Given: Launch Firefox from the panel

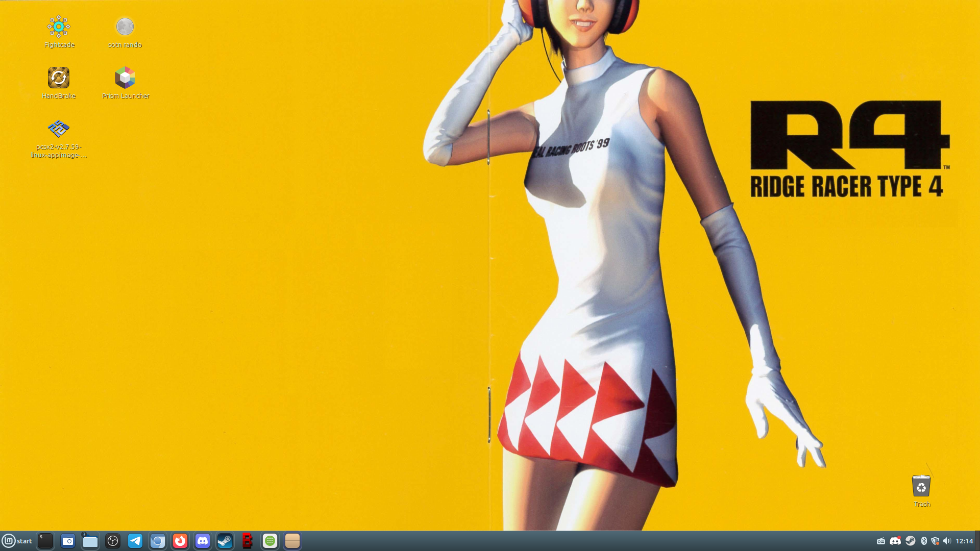Looking at the screenshot, I should (x=180, y=541).
